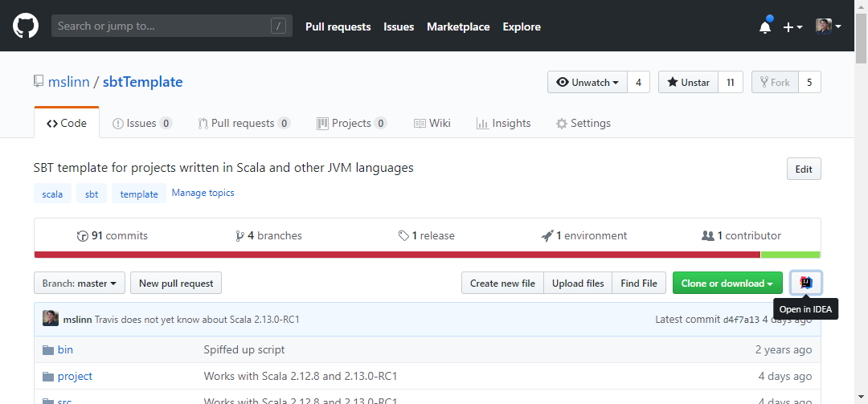Open the Insights tab
The height and width of the screenshot is (404, 868).
click(x=504, y=124)
